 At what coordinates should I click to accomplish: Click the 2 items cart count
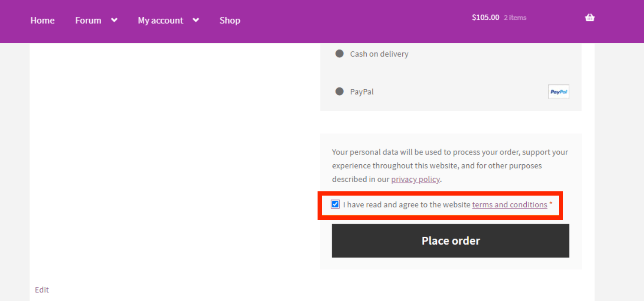(515, 18)
